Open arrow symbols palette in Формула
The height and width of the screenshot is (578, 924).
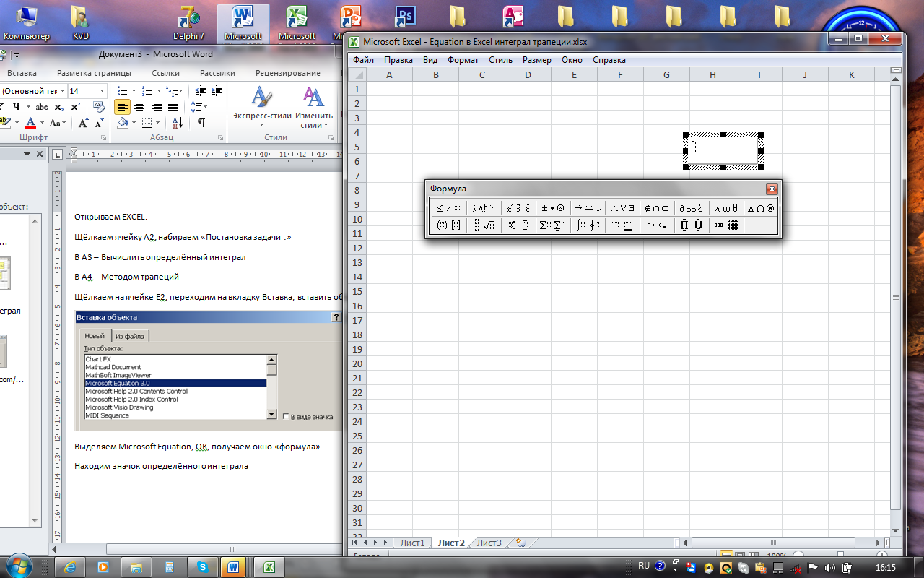[x=588, y=208]
